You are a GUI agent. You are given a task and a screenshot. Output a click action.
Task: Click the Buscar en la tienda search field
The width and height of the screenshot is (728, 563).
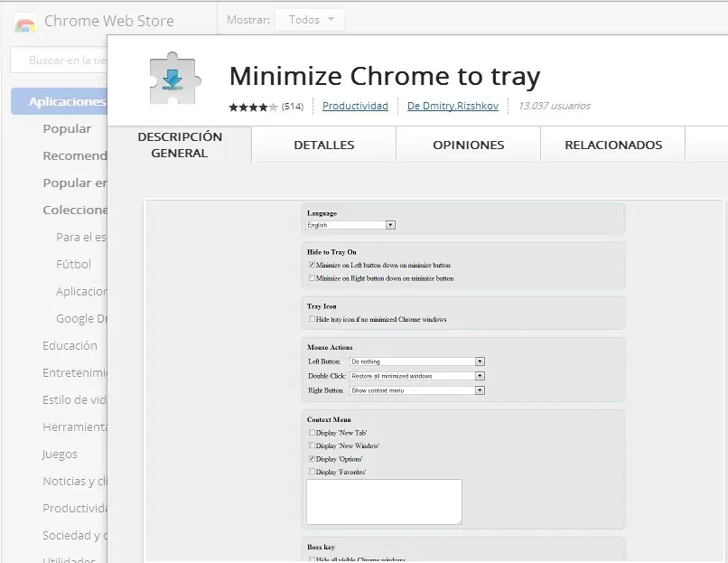pyautogui.click(x=59, y=60)
